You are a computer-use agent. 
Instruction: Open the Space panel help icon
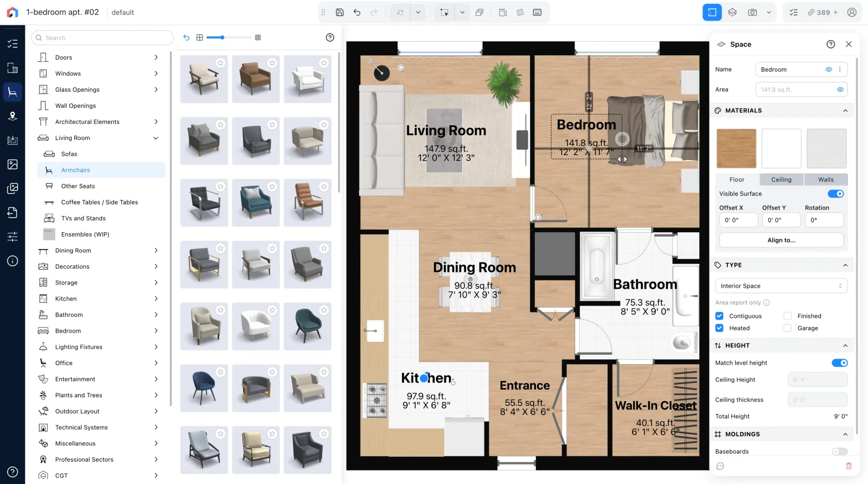(x=831, y=44)
